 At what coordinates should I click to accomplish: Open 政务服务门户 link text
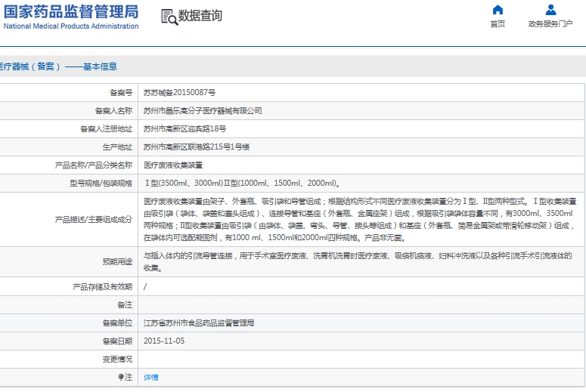click(x=550, y=24)
